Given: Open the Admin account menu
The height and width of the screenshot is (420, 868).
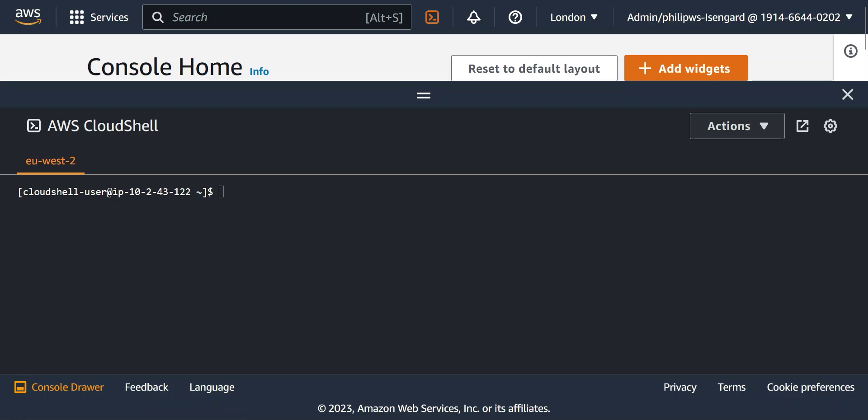Looking at the screenshot, I should point(740,17).
